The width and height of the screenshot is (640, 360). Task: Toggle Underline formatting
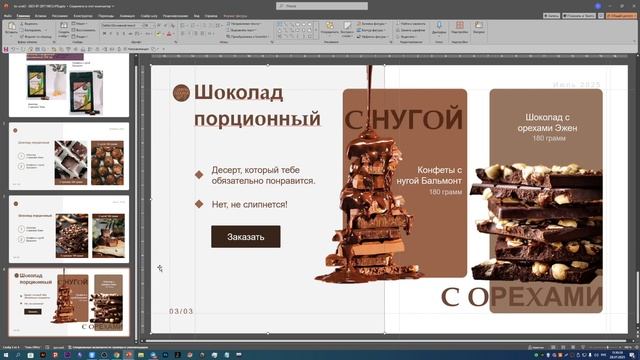[117, 34]
